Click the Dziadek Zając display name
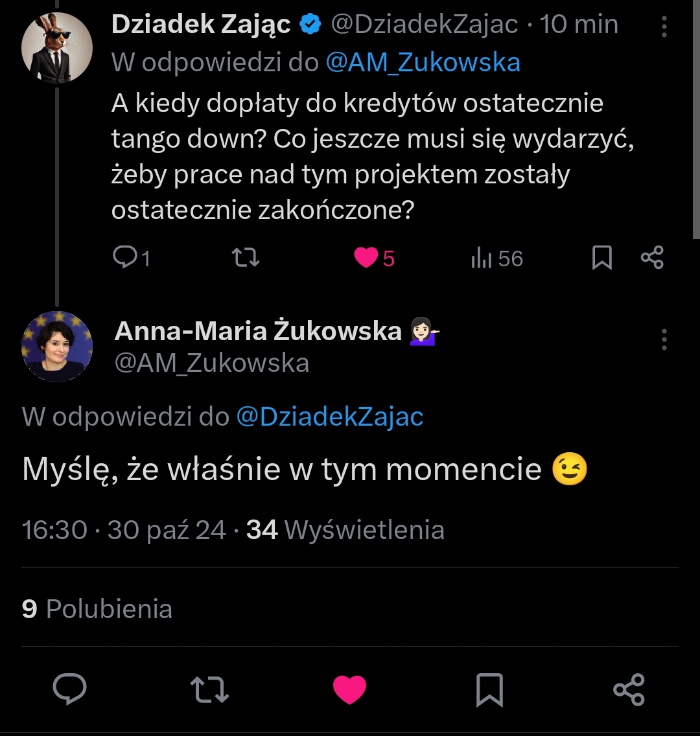Screen dimensions: 700x736 201,25
